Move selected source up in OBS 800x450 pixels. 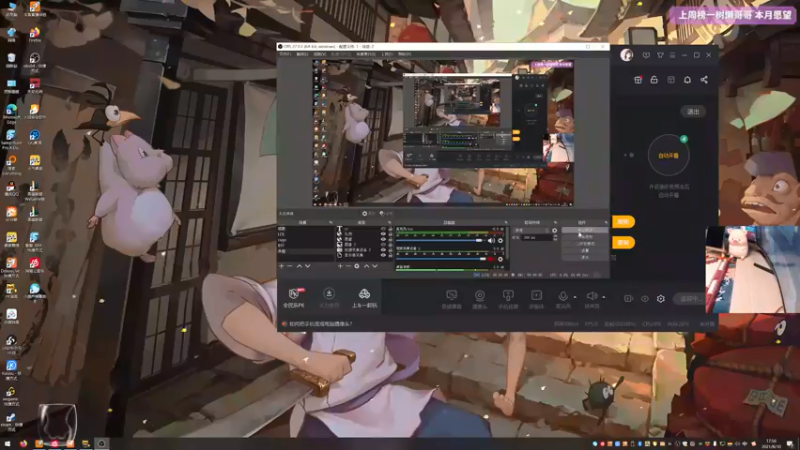[x=366, y=266]
